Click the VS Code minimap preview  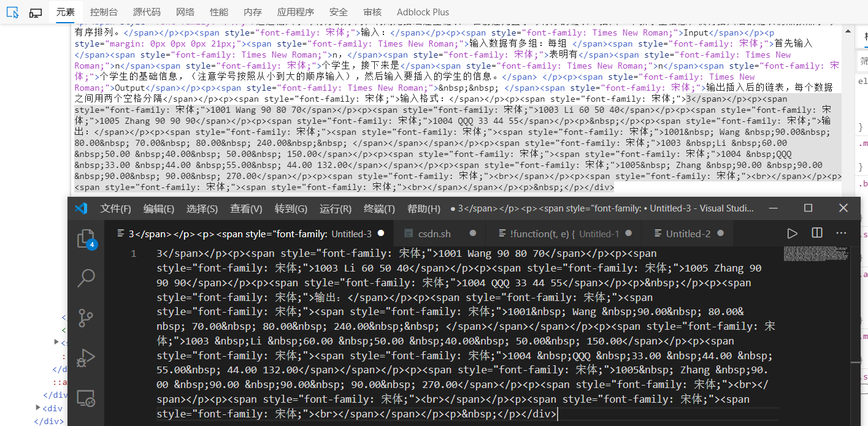(x=816, y=254)
